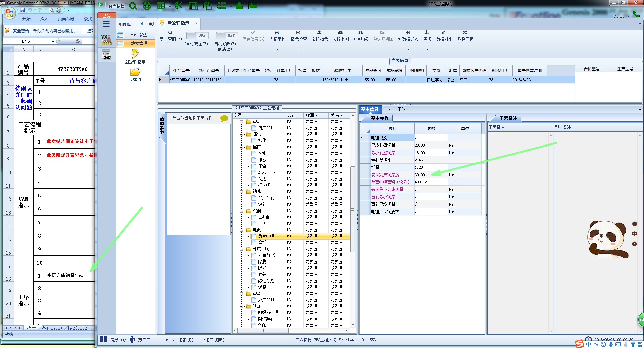Click 发送指示 upload toolbar button
This screenshot has height=348, width=644.
coord(320,36)
